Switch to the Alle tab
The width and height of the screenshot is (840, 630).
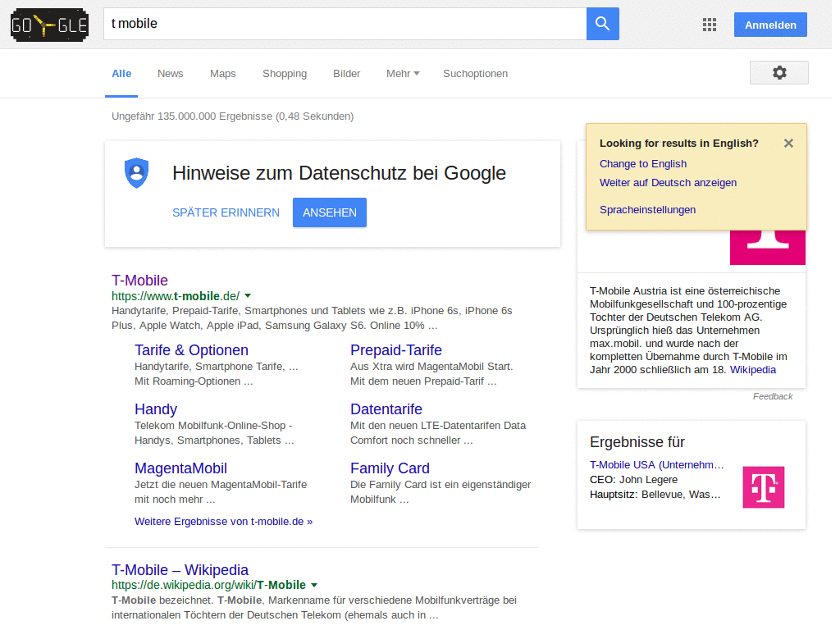[121, 73]
